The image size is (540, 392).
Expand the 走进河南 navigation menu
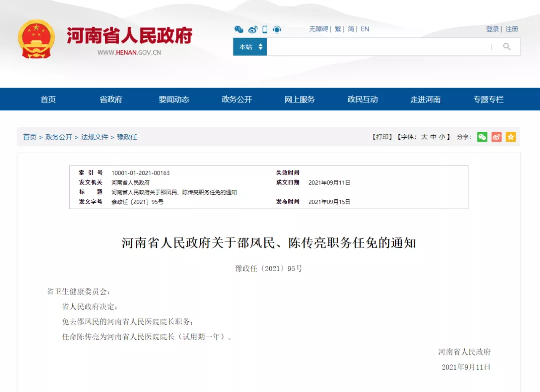(x=425, y=99)
